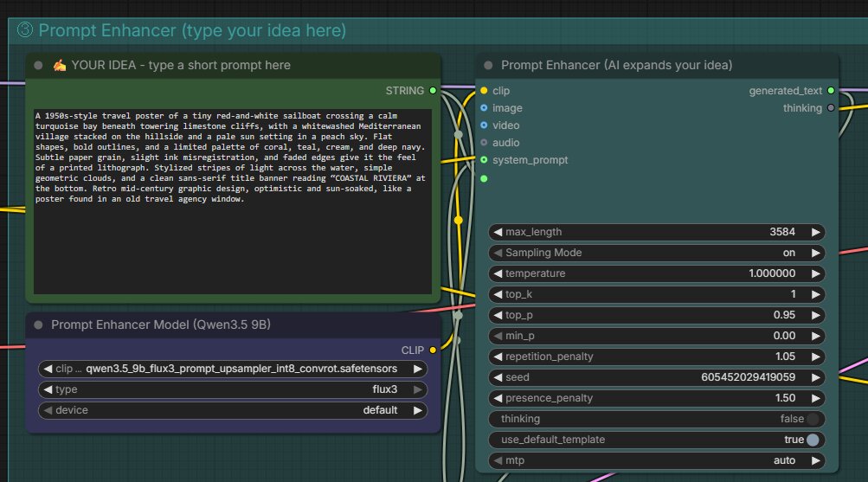Switch Sampling Mode with right arrow
Viewport: 868px width, 482px height.
click(815, 253)
